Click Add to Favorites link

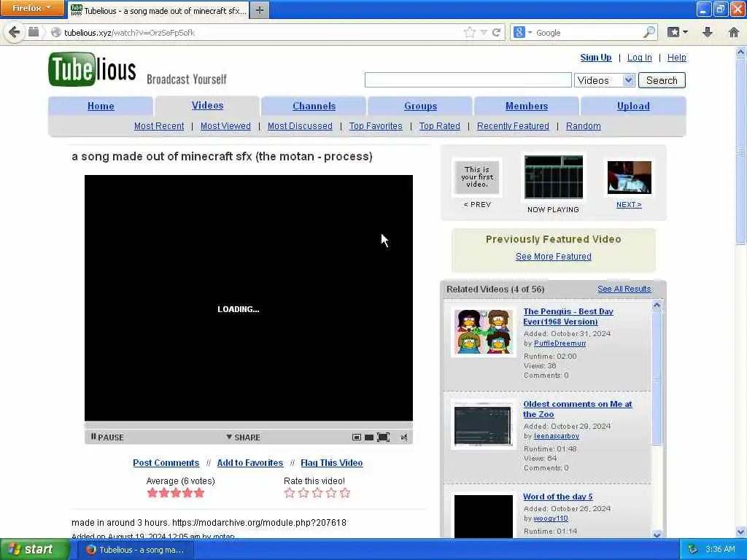pyautogui.click(x=249, y=463)
